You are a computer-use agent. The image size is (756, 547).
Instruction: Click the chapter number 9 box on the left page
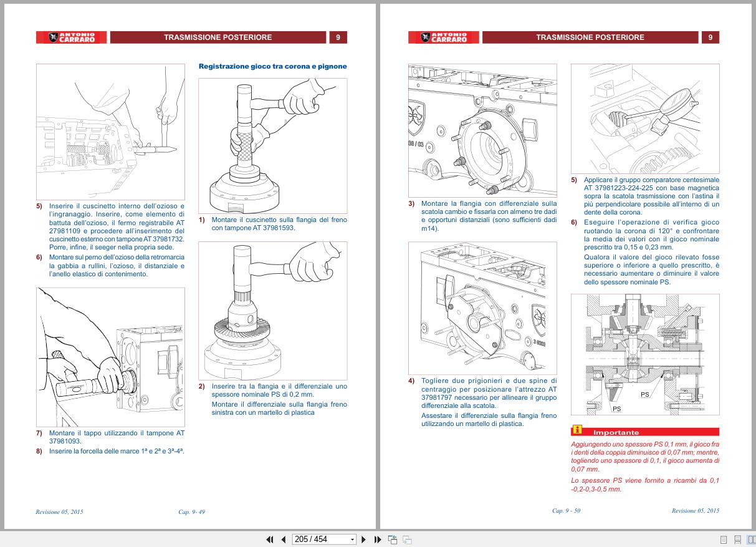click(x=338, y=37)
